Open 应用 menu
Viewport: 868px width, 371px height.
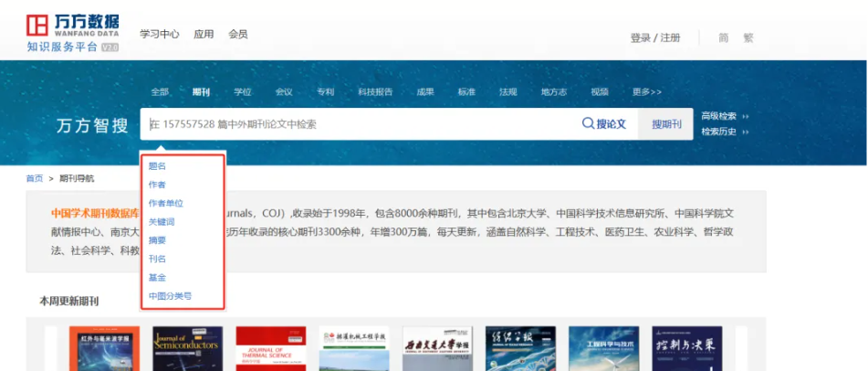(x=204, y=35)
